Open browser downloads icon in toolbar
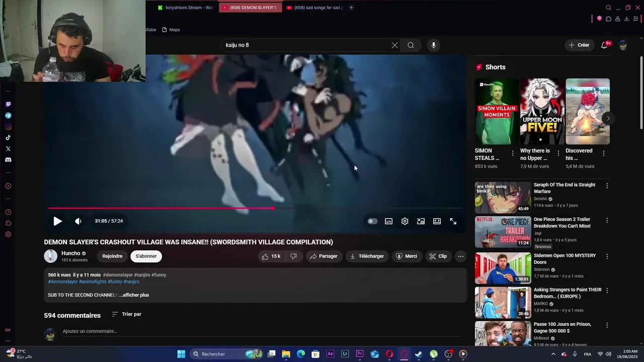This screenshot has height=362, width=644. coord(626,19)
